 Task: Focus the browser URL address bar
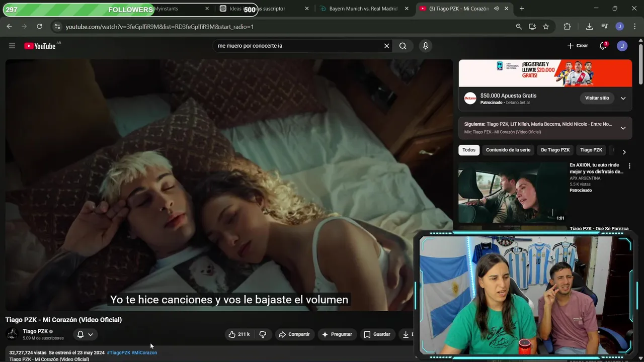287,27
